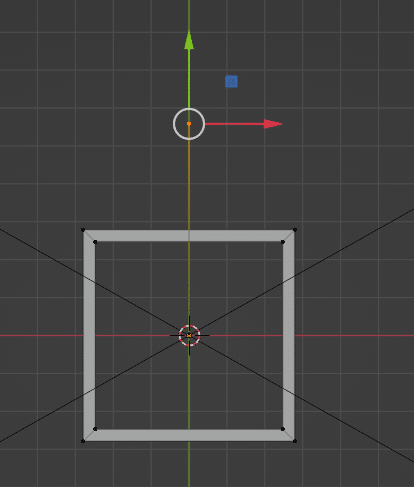This screenshot has width=414, height=487.
Task: Click the top gray face of the frame
Action: tap(189, 236)
